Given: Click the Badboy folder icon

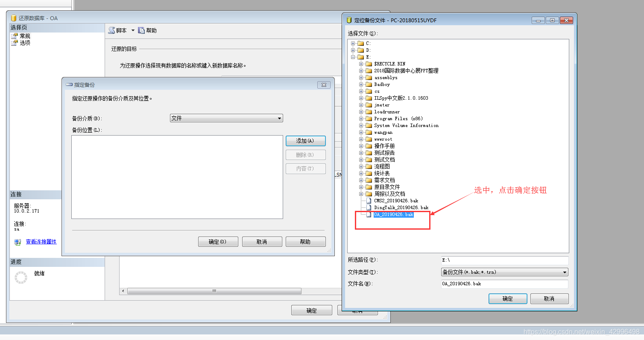Looking at the screenshot, I should point(369,84).
